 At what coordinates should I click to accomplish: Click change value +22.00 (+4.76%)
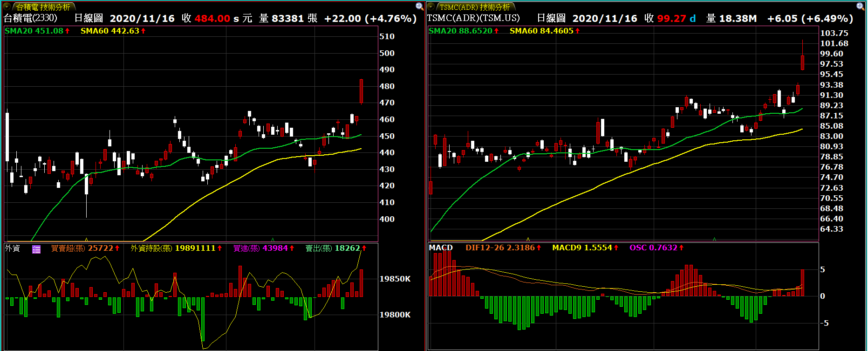click(x=370, y=19)
